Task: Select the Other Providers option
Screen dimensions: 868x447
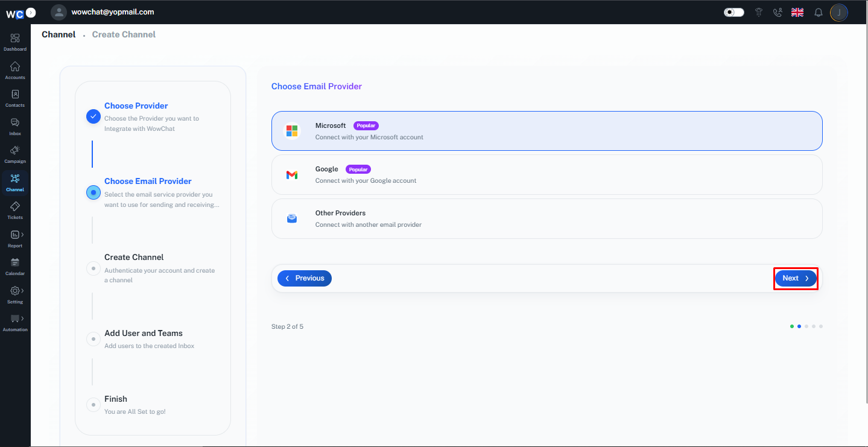Action: [547, 218]
